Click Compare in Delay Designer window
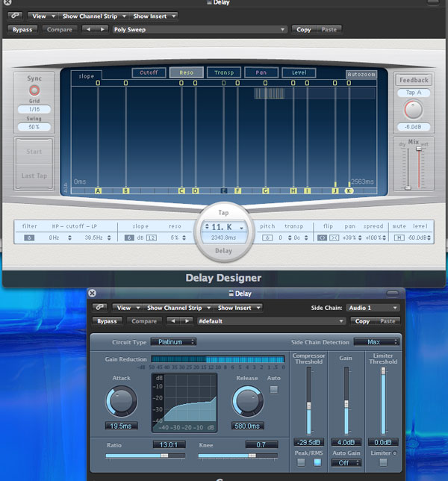 point(60,29)
